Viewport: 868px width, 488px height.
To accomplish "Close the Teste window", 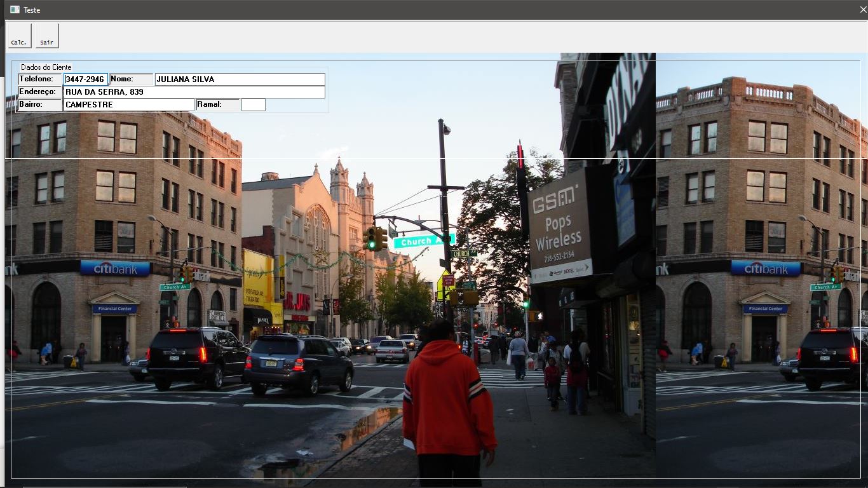I will [x=862, y=10].
